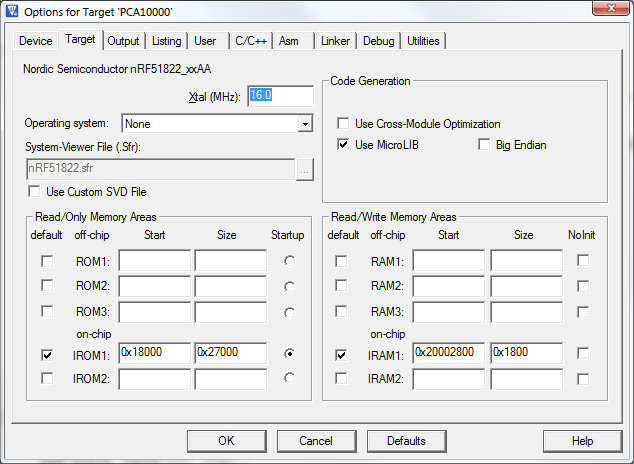Image resolution: width=634 pixels, height=464 pixels.
Task: Check the RAM3 default checkbox
Action: (341, 311)
